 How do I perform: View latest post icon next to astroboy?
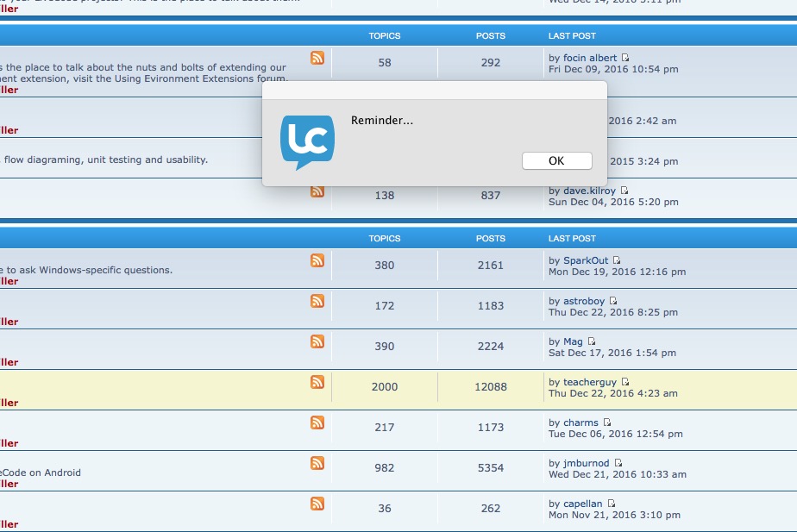[613, 301]
